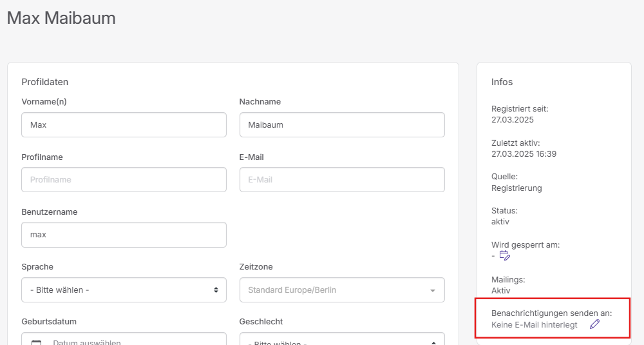Focus the Nachname field containing Maibaum
The width and height of the screenshot is (644, 345).
(342, 124)
